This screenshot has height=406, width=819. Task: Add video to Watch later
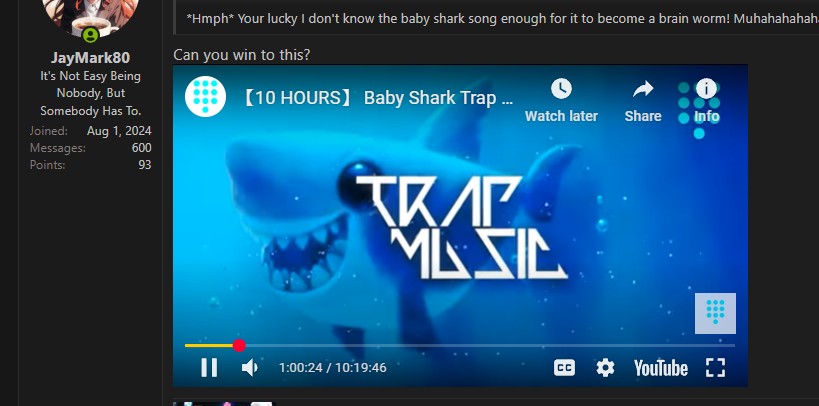[561, 101]
